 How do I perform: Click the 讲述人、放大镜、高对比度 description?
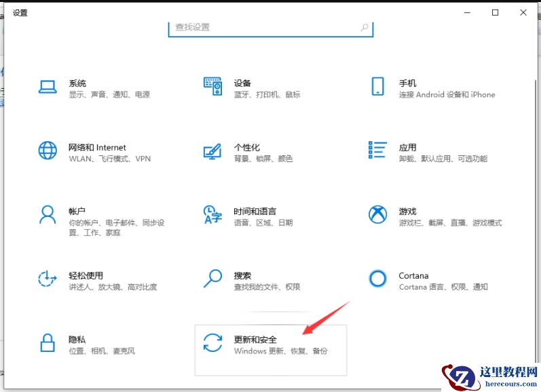(x=113, y=287)
